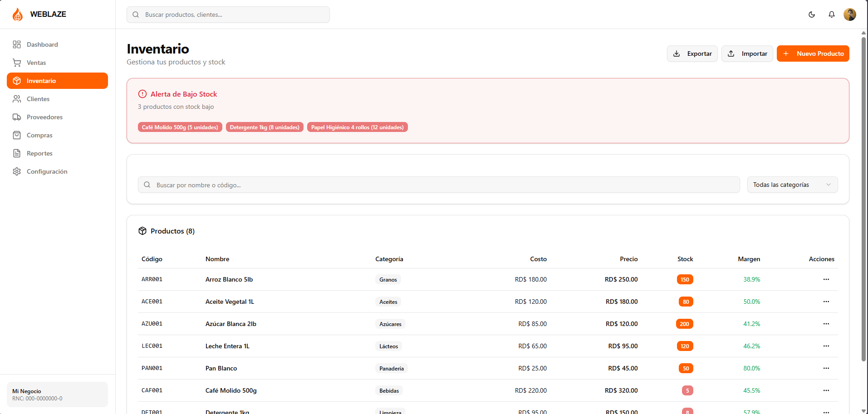Expand the Todas las categorías dropdown

point(792,185)
